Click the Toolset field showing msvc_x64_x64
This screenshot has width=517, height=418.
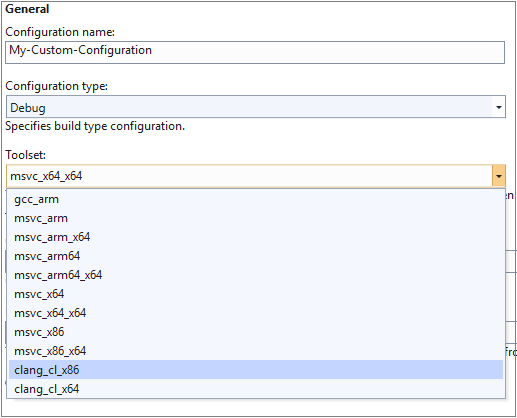click(x=249, y=176)
